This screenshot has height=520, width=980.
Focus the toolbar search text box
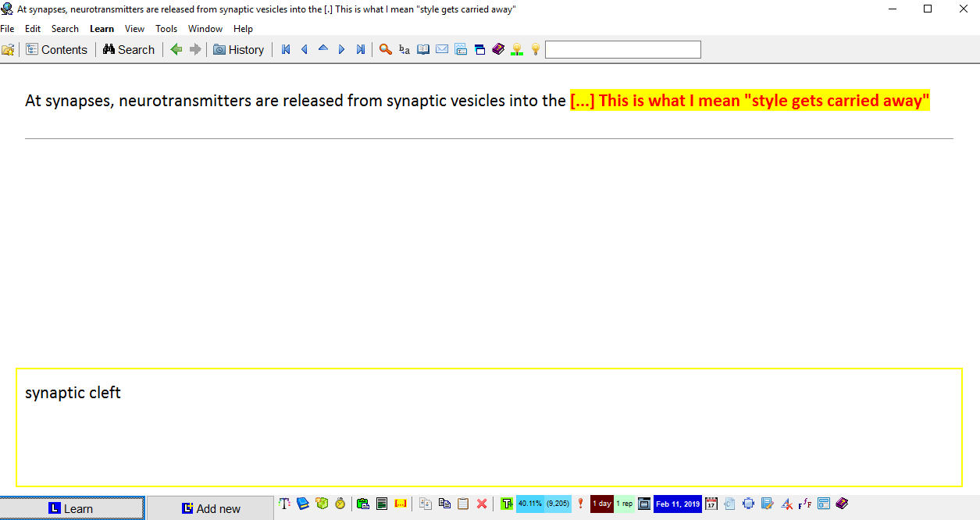[623, 50]
